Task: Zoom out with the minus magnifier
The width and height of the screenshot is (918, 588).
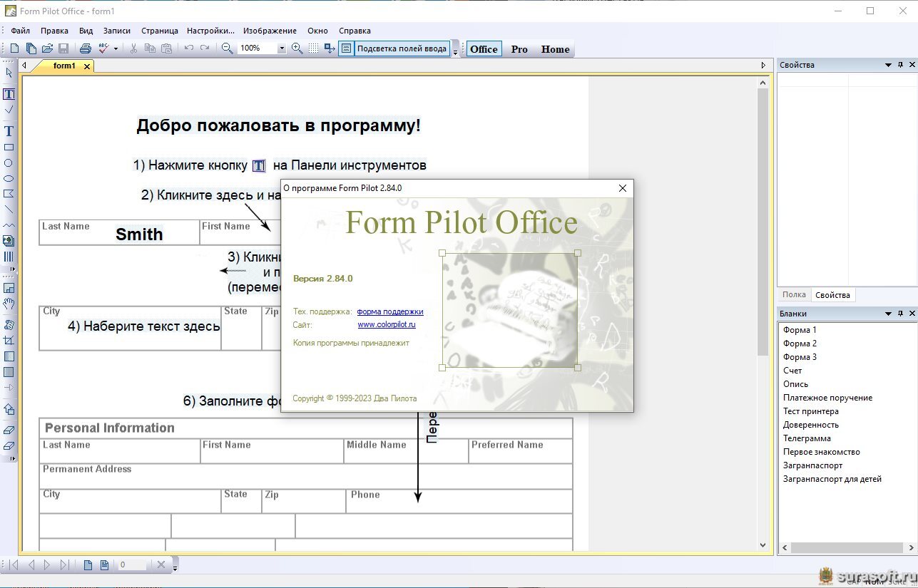Action: (x=227, y=48)
